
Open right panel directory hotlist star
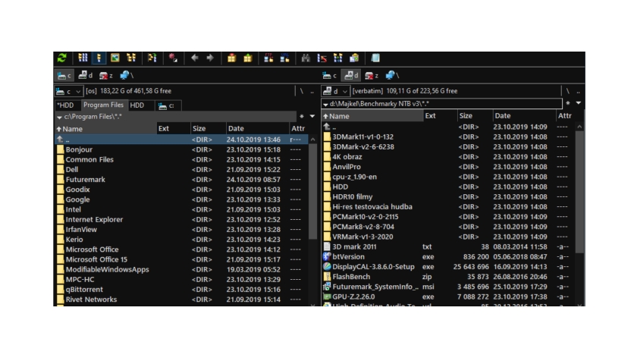[x=568, y=103]
